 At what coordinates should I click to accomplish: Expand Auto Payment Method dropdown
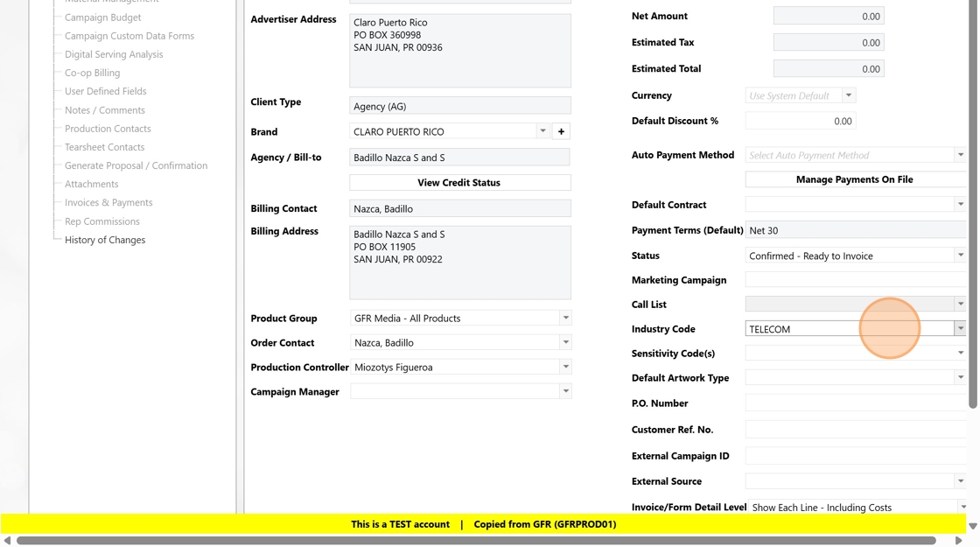[960, 154]
